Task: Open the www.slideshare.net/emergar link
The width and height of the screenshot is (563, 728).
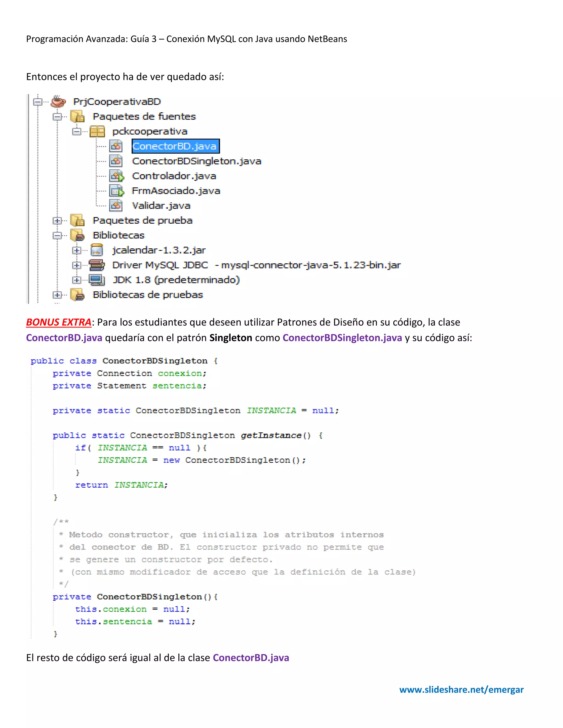Action: pos(461,689)
